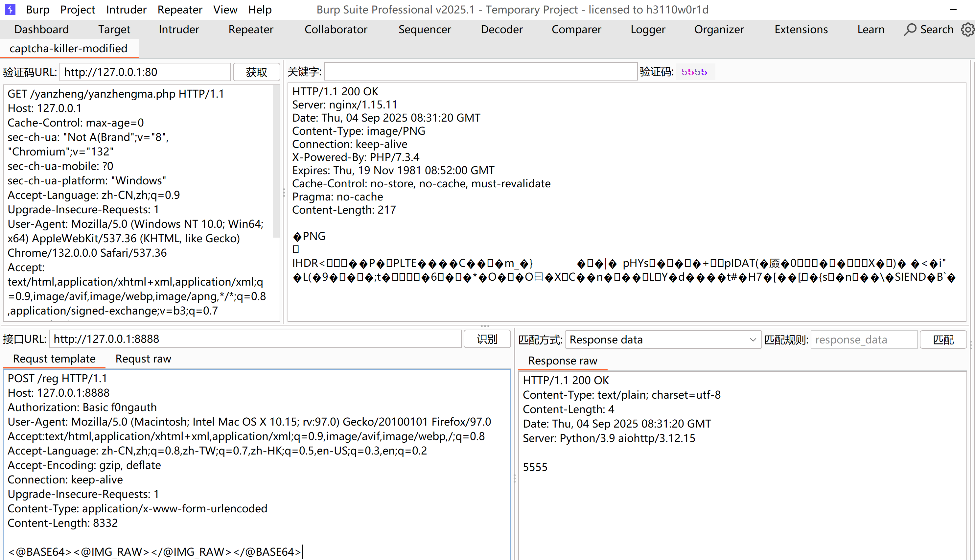Click the Content-Type: text/plain; charset=utf-8 line

coord(622,395)
